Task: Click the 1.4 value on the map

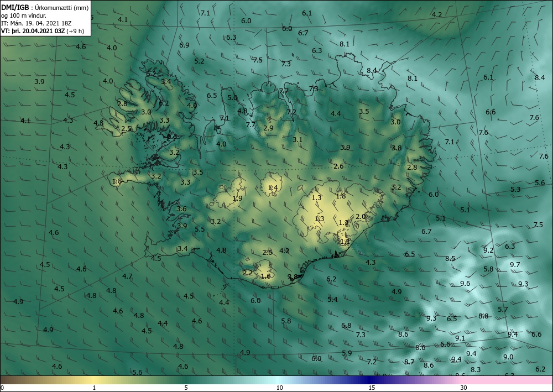Action: coord(273,188)
